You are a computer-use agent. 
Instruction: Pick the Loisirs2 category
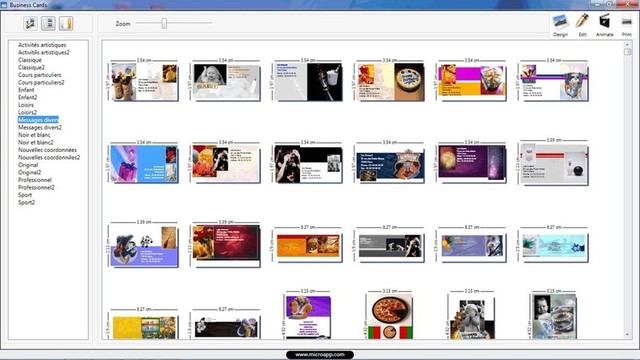[x=27, y=112]
